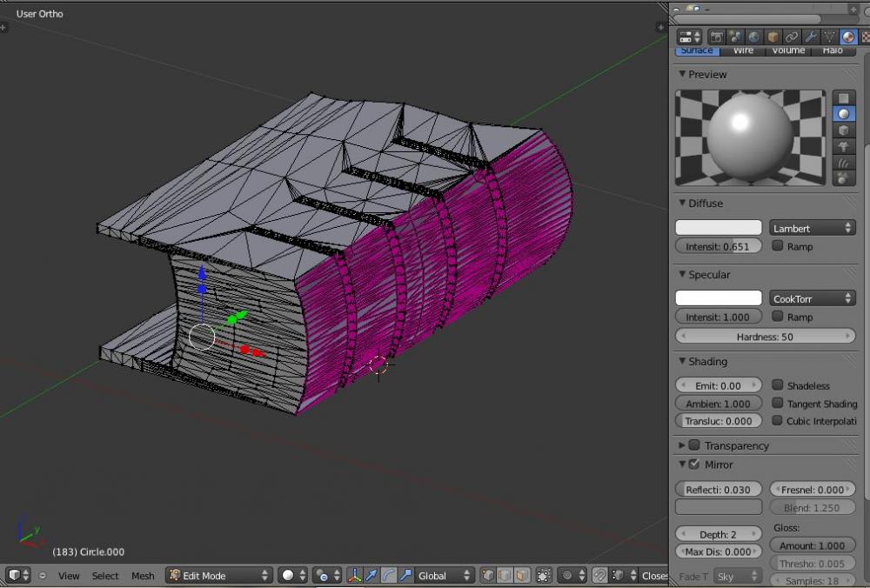Open the Modifiers wrench tab

[811, 37]
